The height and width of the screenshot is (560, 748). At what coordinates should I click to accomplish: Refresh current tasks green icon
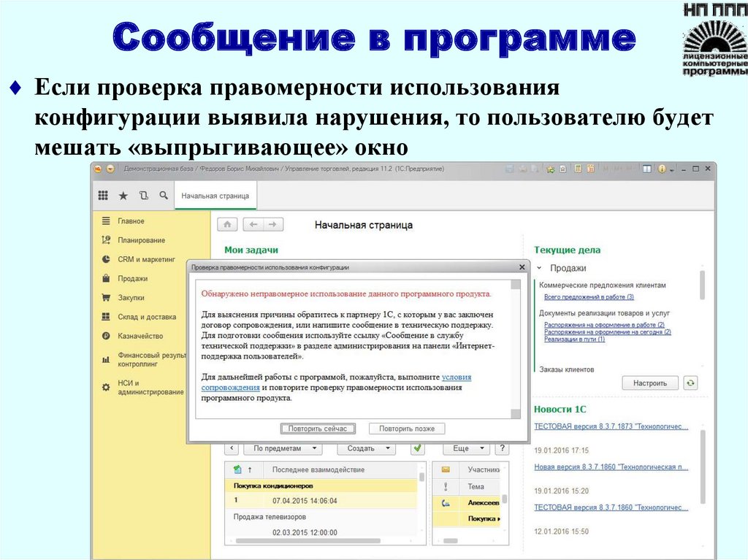click(690, 383)
